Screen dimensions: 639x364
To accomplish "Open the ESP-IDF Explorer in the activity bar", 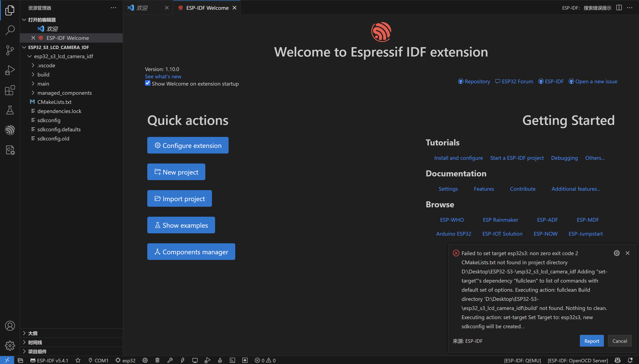I will point(10,130).
